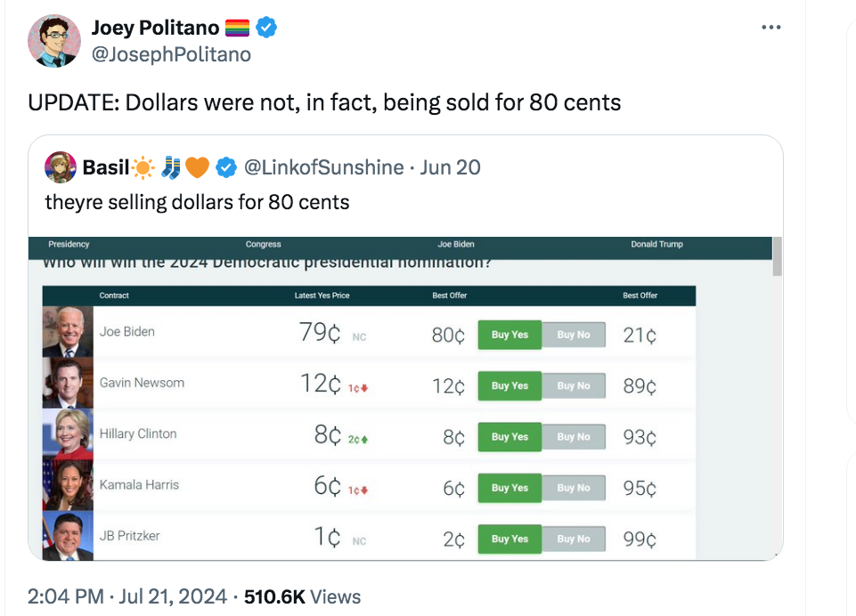Click Basil's small profile avatar
This screenshot has height=616, width=856.
click(60, 167)
